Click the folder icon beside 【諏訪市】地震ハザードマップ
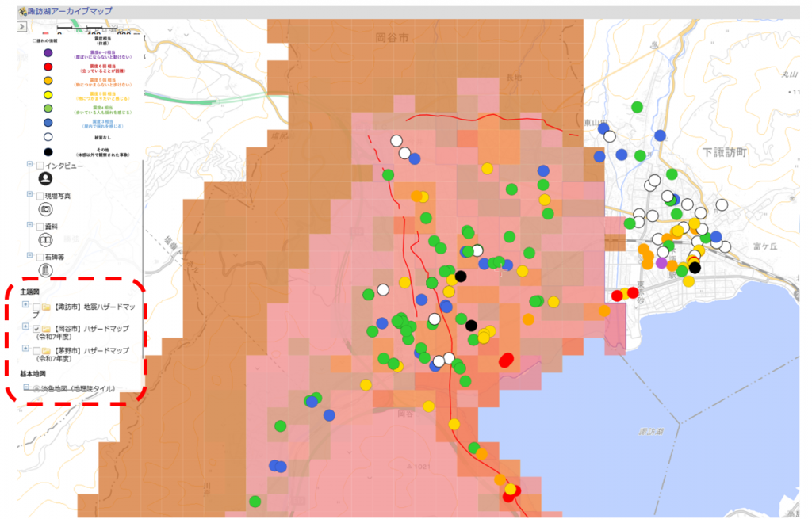812x519 pixels. (47, 307)
